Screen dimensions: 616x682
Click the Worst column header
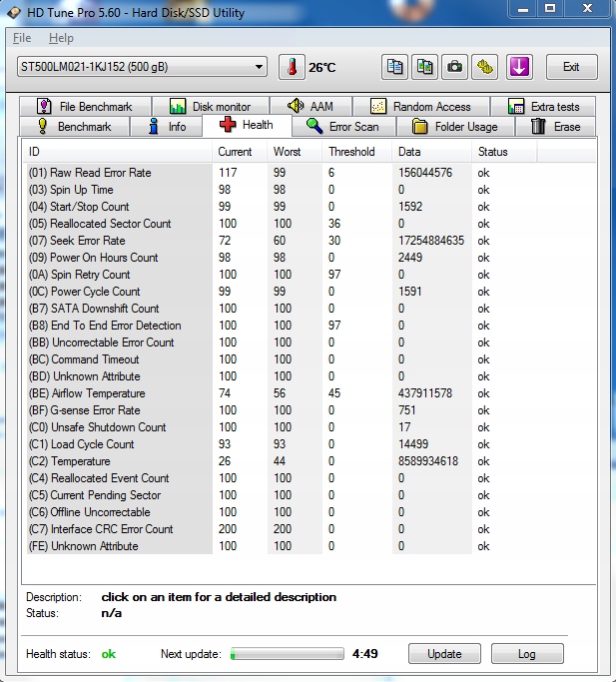[295, 152]
